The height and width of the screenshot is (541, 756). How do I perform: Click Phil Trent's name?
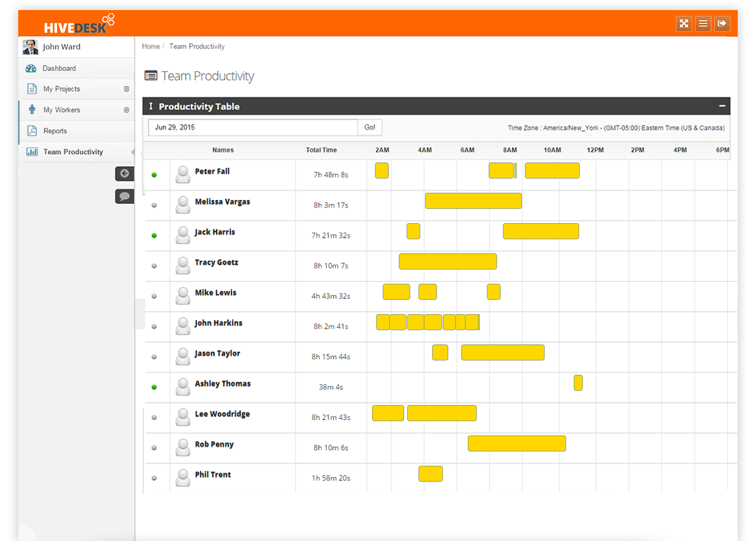(213, 475)
